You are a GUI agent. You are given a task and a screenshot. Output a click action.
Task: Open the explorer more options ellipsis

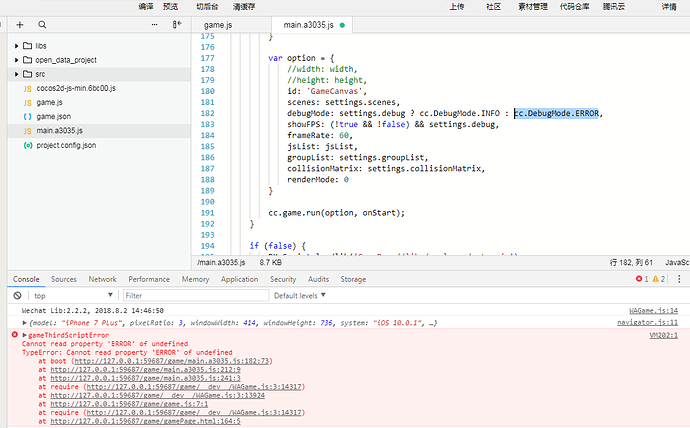coord(154,25)
